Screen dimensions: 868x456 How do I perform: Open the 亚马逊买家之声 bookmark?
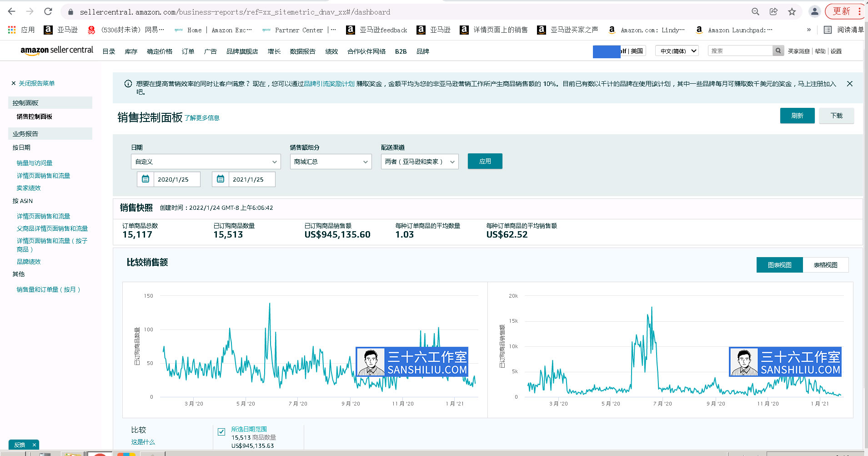coord(568,30)
